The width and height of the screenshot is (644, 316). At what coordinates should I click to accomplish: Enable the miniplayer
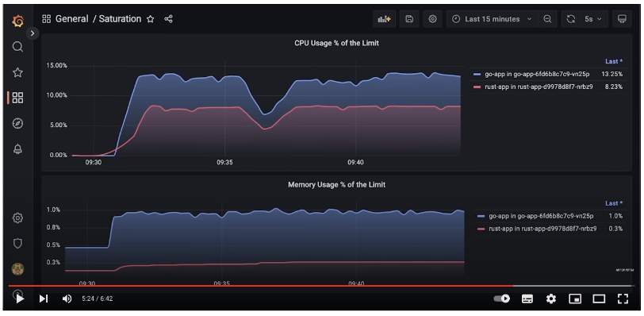tap(575, 299)
